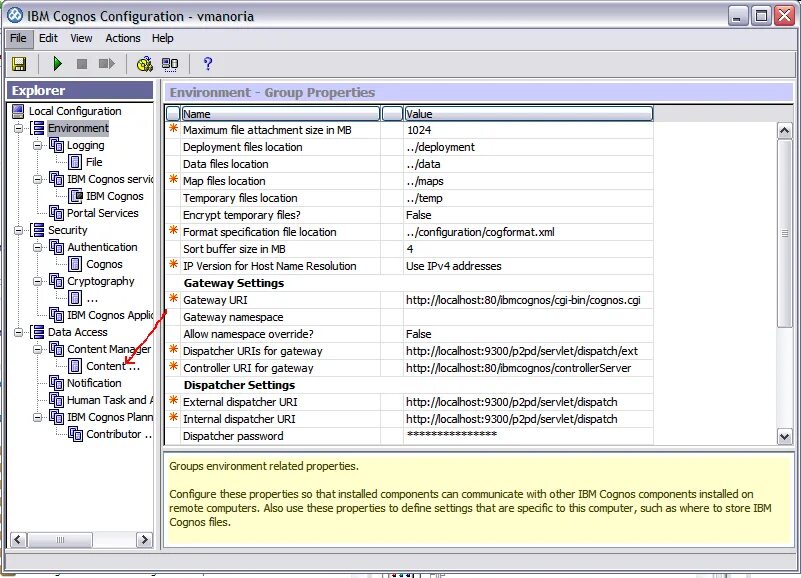The width and height of the screenshot is (801, 578).
Task: Click the 'Internal dispatcher URI' row name
Action: 239,419
